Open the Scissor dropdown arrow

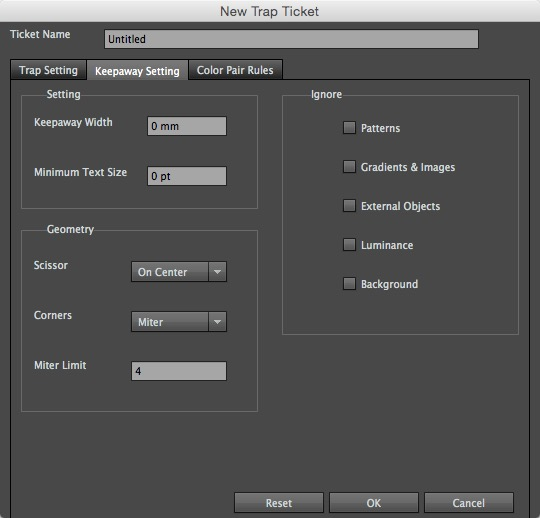click(x=217, y=272)
